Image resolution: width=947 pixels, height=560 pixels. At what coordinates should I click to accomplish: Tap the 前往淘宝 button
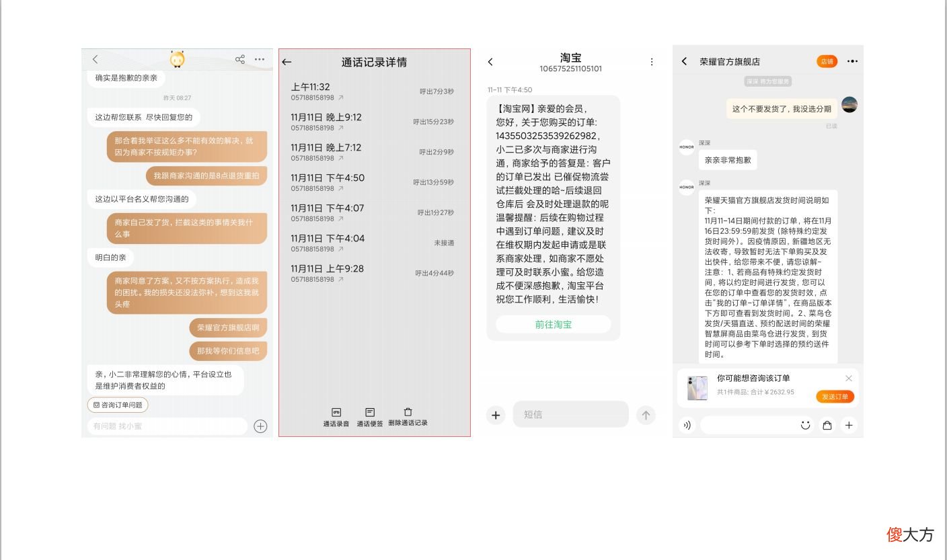pos(554,324)
